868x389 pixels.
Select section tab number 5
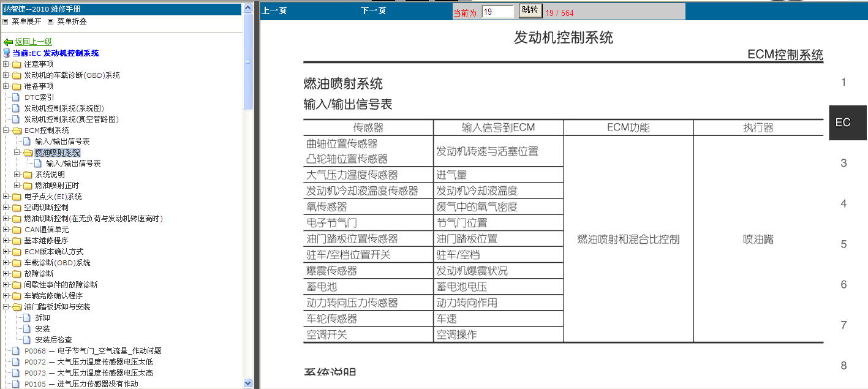coord(843,244)
